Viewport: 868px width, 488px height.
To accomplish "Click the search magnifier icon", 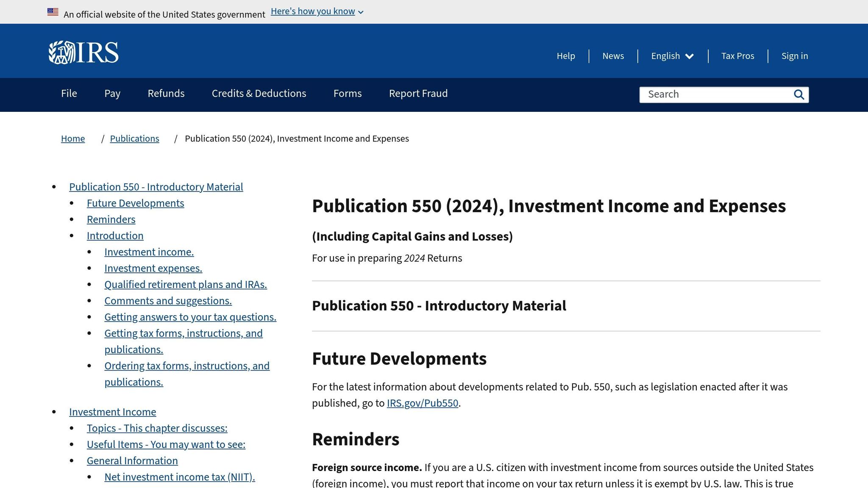I will pos(798,94).
